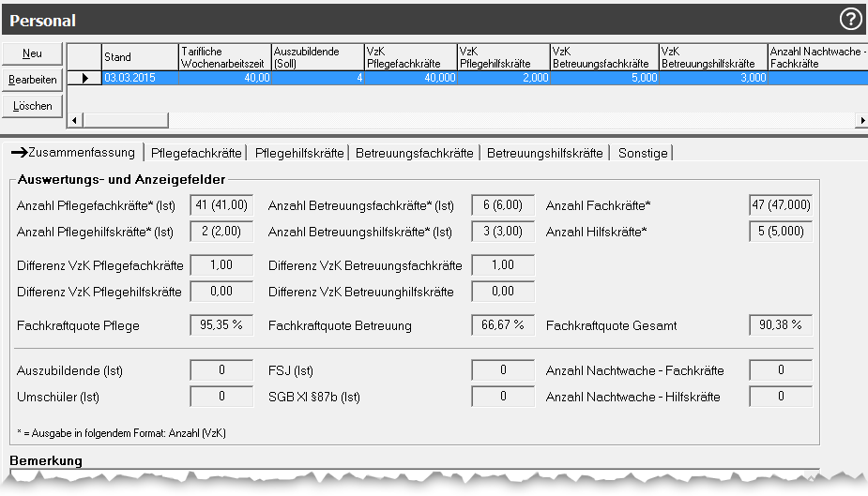Click the Auszubildende (Ist) value field
This screenshot has width=868, height=496.
point(221,370)
